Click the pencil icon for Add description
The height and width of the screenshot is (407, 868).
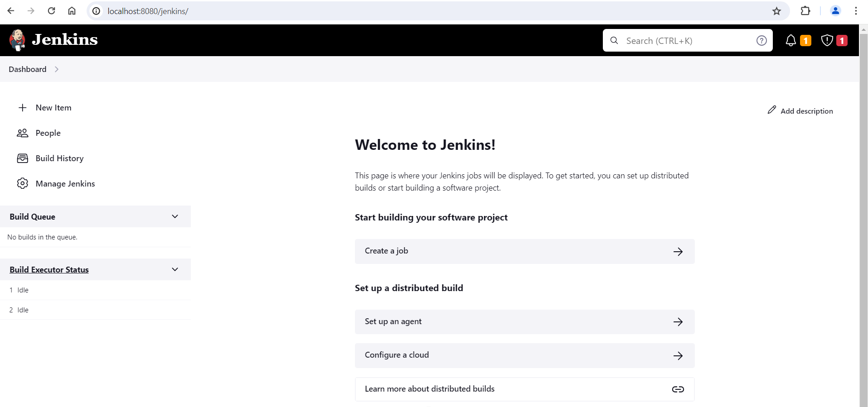coord(772,110)
